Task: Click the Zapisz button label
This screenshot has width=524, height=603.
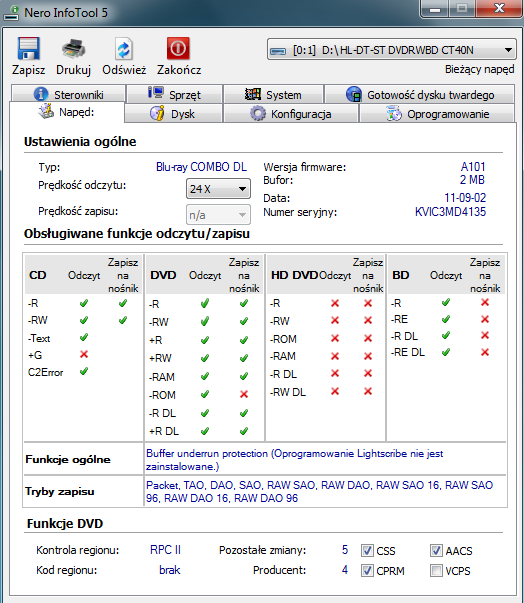Action: [x=28, y=70]
